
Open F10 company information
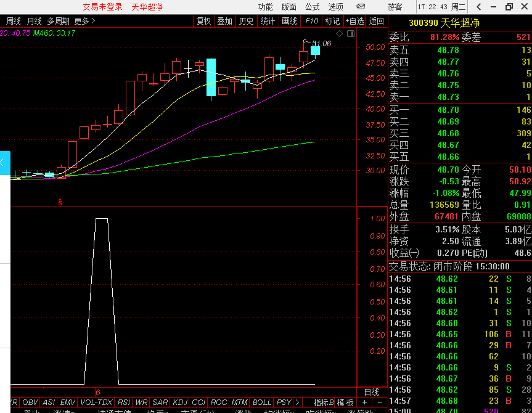pos(311,21)
